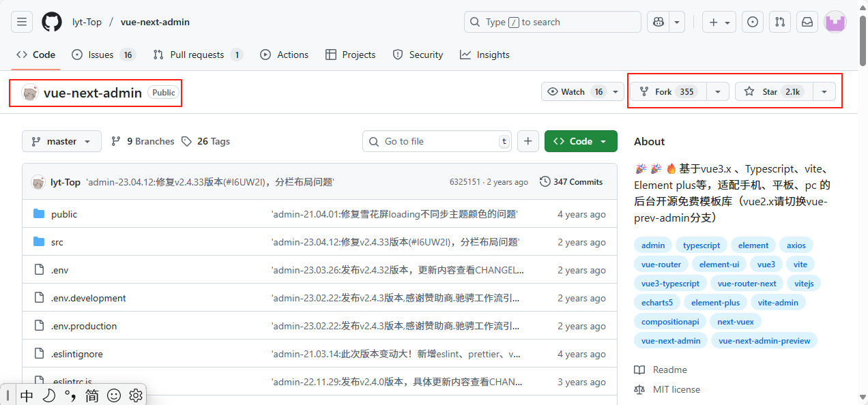Open the typescript topic tag
Viewport: 868px width, 405px height.
click(x=701, y=245)
